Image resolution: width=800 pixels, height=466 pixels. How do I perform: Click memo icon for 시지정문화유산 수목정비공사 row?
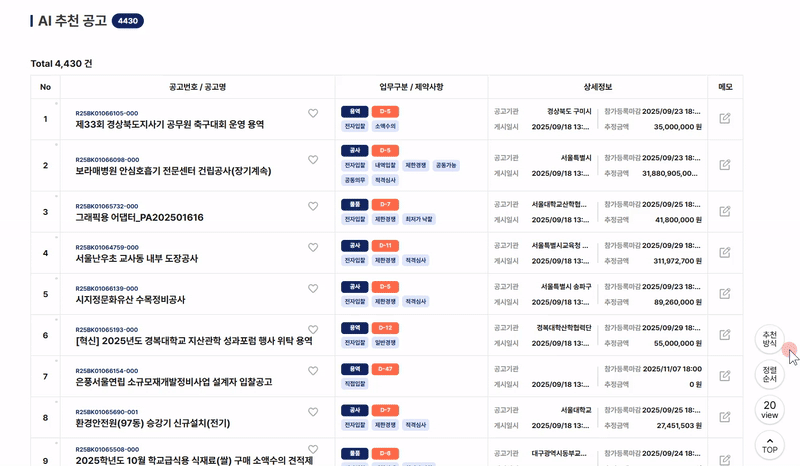pyautogui.click(x=725, y=294)
